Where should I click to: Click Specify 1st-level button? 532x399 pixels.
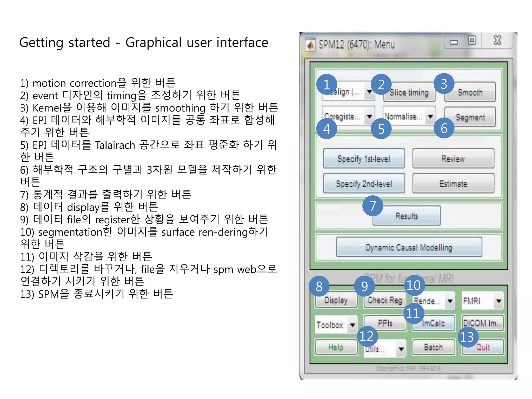[364, 158]
